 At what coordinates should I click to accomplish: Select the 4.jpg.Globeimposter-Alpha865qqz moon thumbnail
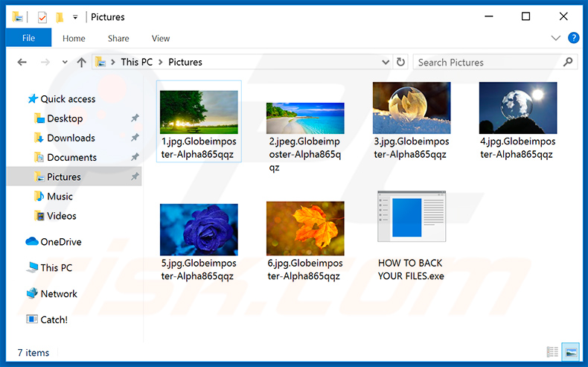(518, 108)
